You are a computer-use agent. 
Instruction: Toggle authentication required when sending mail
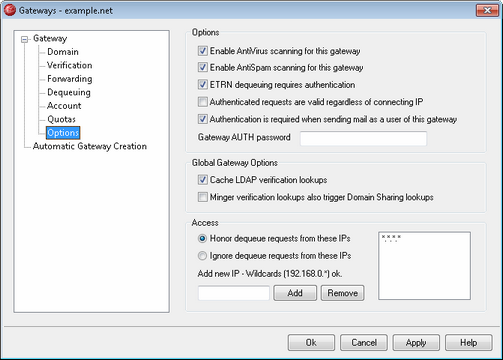pos(203,119)
